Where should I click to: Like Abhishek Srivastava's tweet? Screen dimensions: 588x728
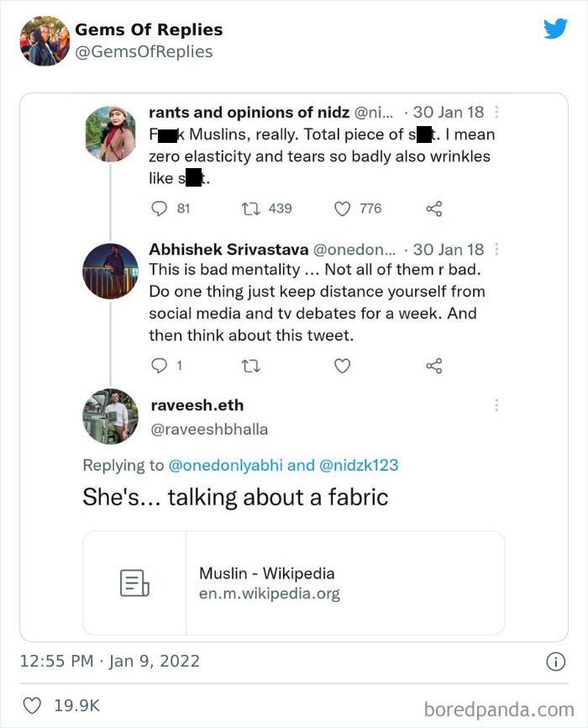pos(342,366)
